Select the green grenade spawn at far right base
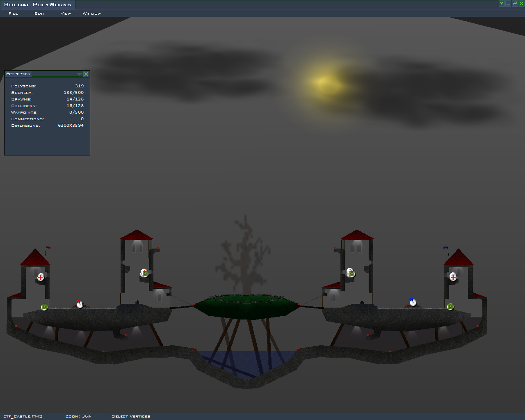The width and height of the screenshot is (525, 420). tap(450, 306)
